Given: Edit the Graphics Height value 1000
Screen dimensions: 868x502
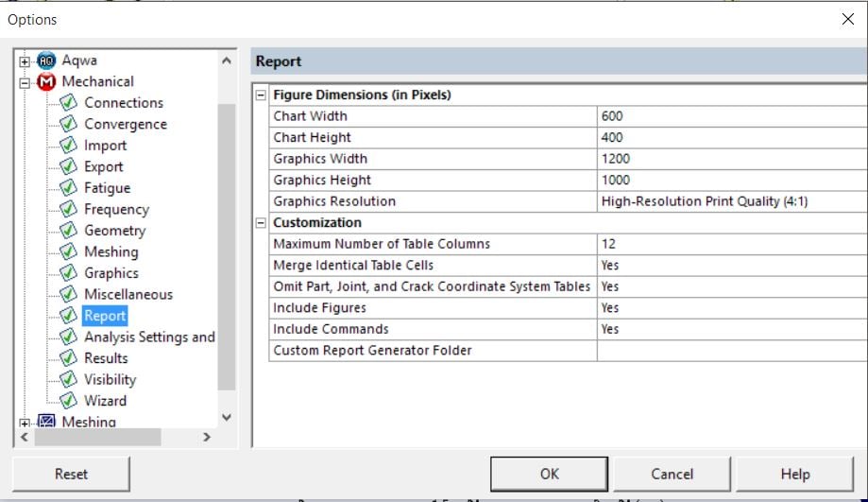Looking at the screenshot, I should click(x=732, y=180).
